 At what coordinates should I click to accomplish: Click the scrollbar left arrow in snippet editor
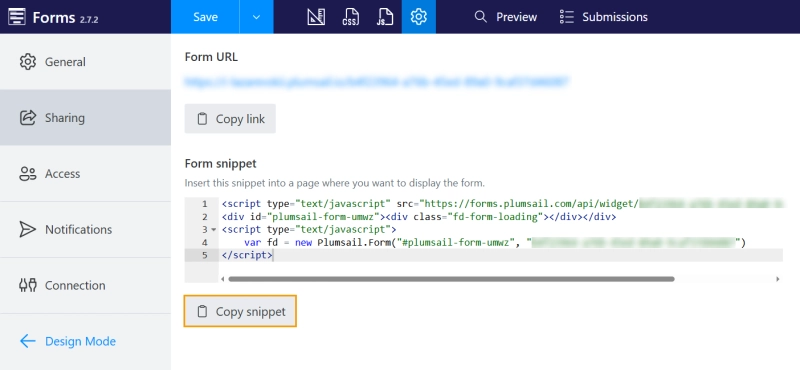pos(223,279)
